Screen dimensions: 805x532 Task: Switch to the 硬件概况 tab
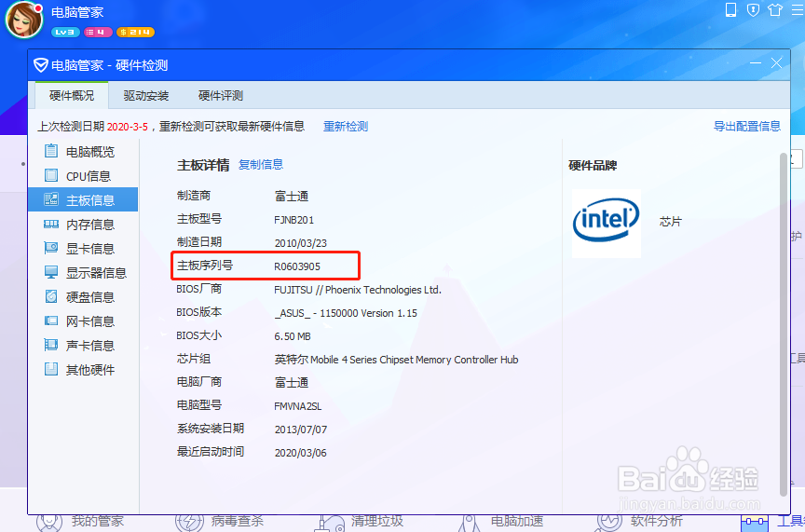pos(72,96)
